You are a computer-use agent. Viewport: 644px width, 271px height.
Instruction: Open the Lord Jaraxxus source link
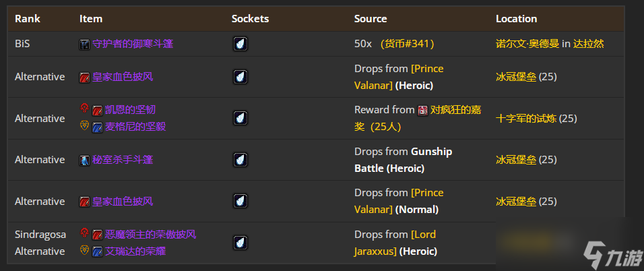(x=395, y=243)
